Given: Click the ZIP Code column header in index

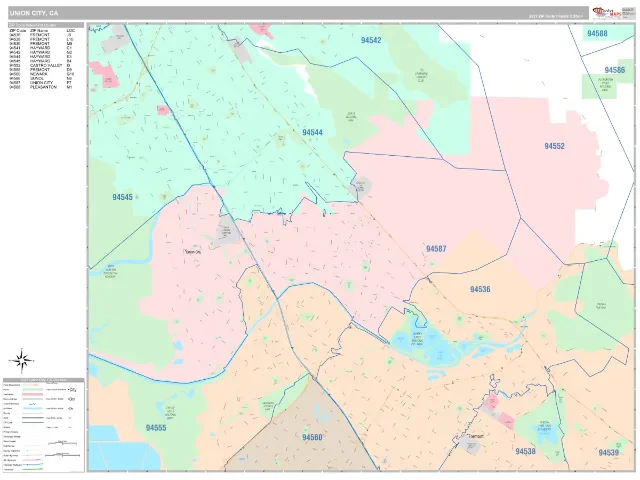Looking at the screenshot, I should click(x=18, y=31).
